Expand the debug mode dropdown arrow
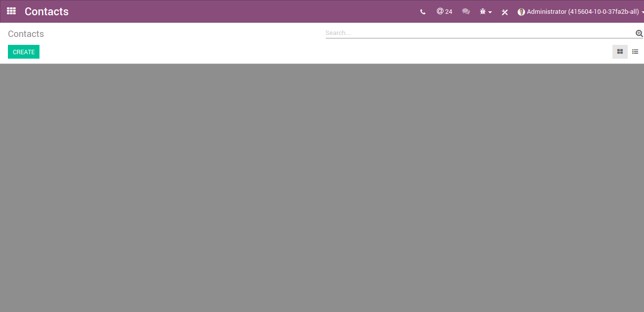Screen dimensions: 644x312 point(490,11)
